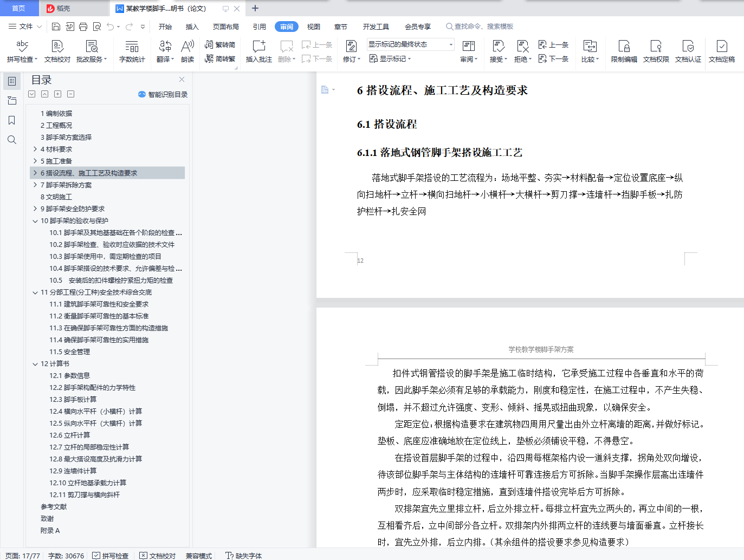Screen dimensions: 744x560
Task: Click the Print icon in quick access toolbar
Action: coord(83,27)
